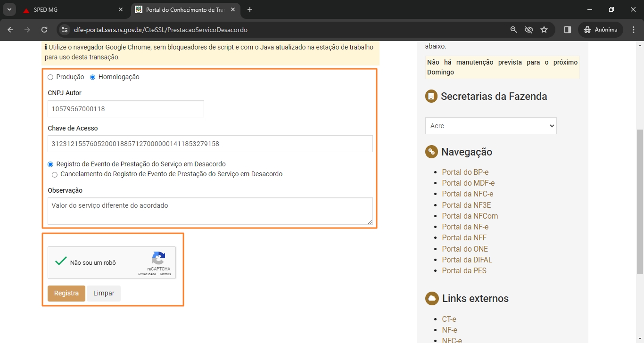Screen dimensions: 644x343
Task: Open the tab search dropdown arrow
Action: [9, 9]
